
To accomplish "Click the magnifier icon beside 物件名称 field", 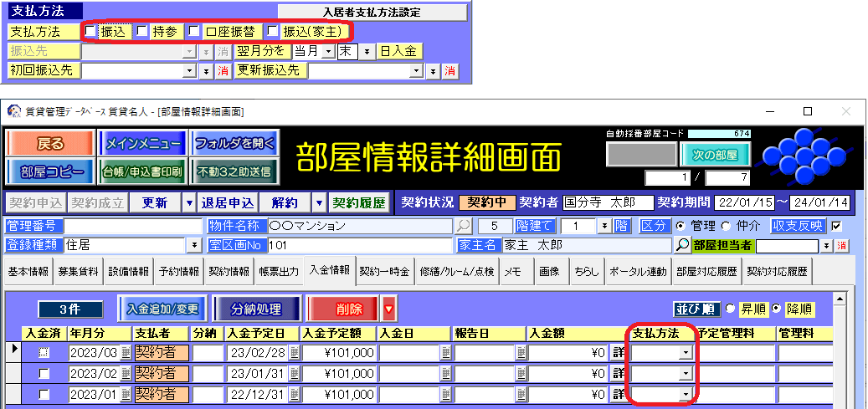I will click(463, 226).
